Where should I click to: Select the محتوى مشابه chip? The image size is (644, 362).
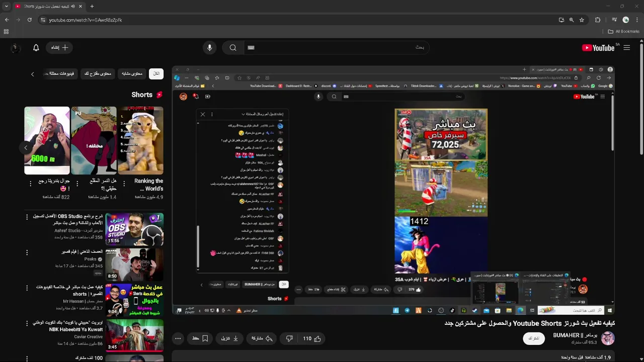132,74
